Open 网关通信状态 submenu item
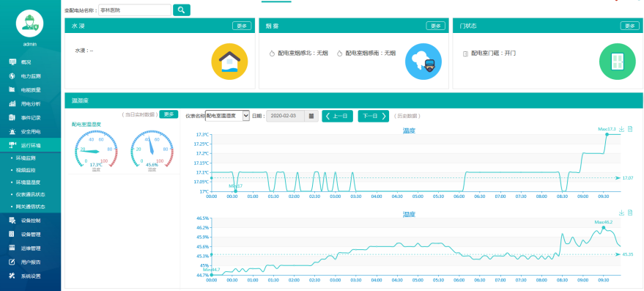 tap(30, 207)
